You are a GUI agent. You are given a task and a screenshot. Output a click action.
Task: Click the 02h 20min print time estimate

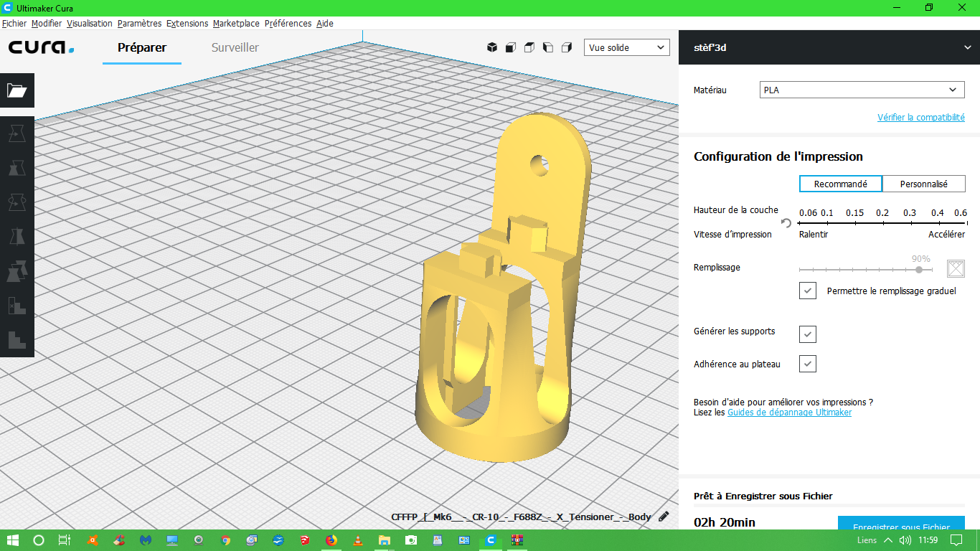tap(725, 522)
